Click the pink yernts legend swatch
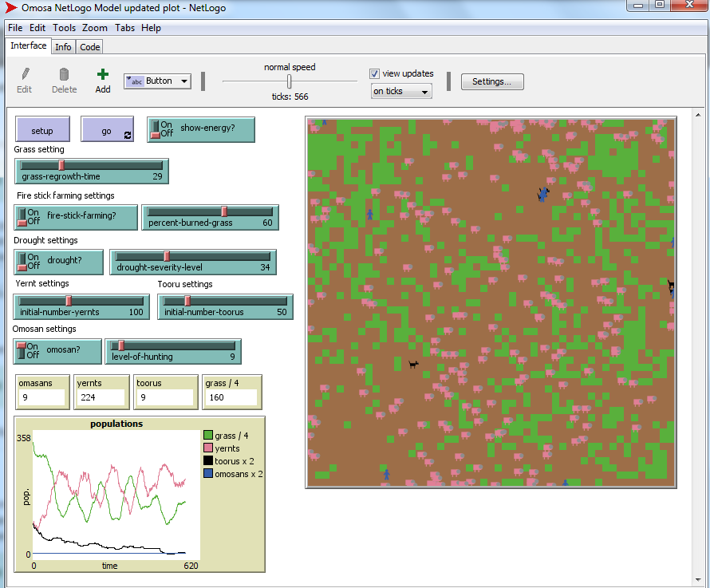 click(208, 448)
